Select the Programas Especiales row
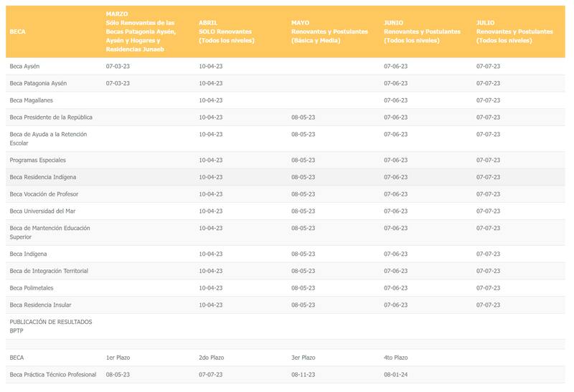 37,160
